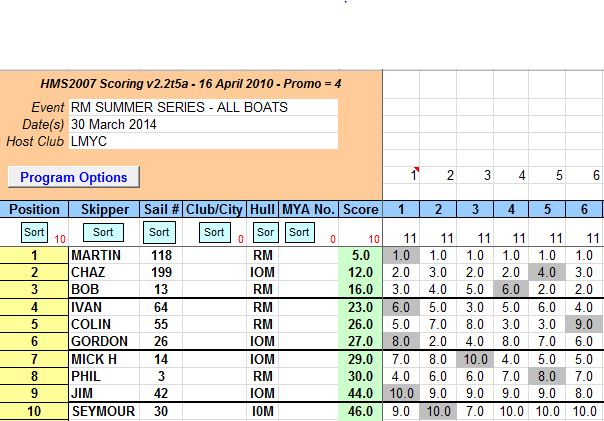Click the Sort button under Hull column
The width and height of the screenshot is (604, 421).
[x=263, y=232]
